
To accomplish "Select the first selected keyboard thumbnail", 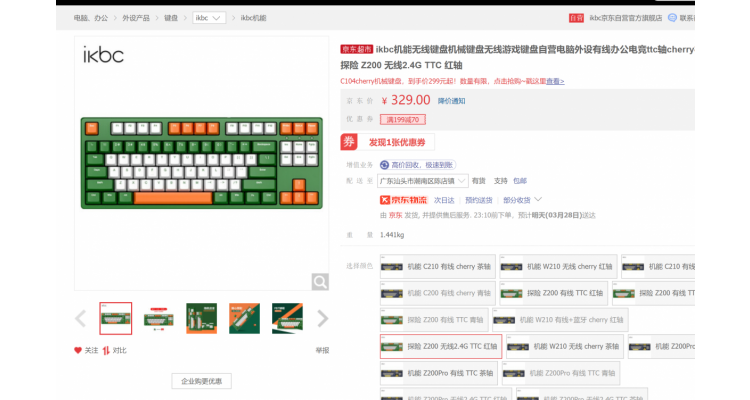I will (x=116, y=318).
